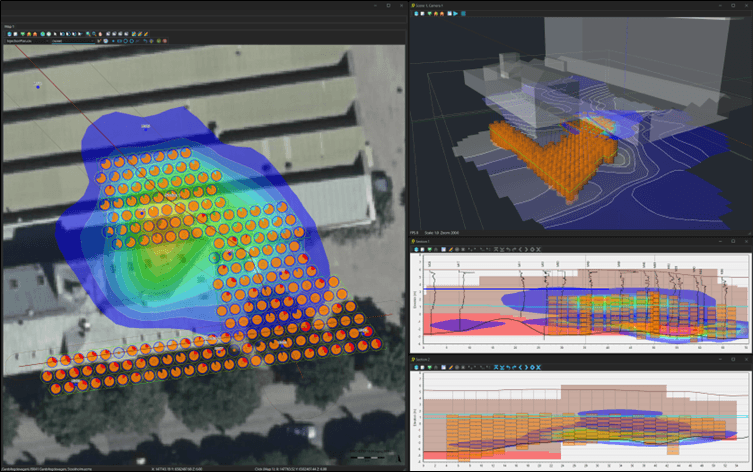Viewport: 753px width, 472px height.
Task: Click the blue layers icon in the 3D Scene toolbar
Action: [416, 13]
